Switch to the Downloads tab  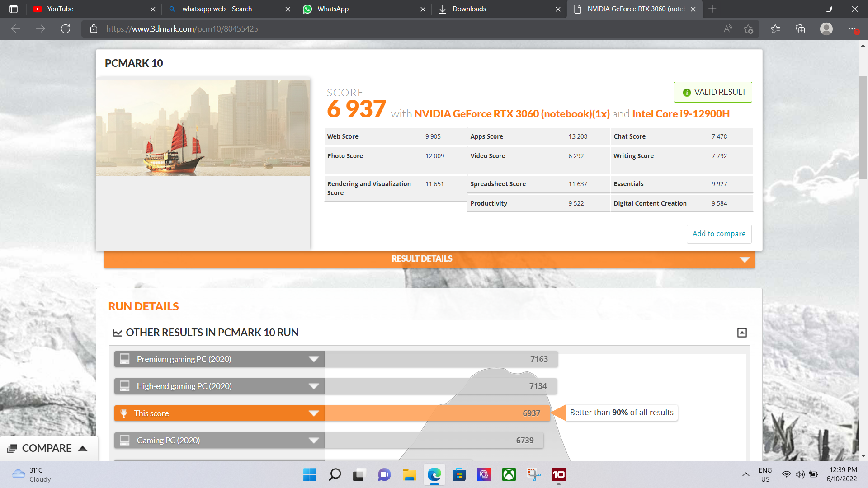499,9
